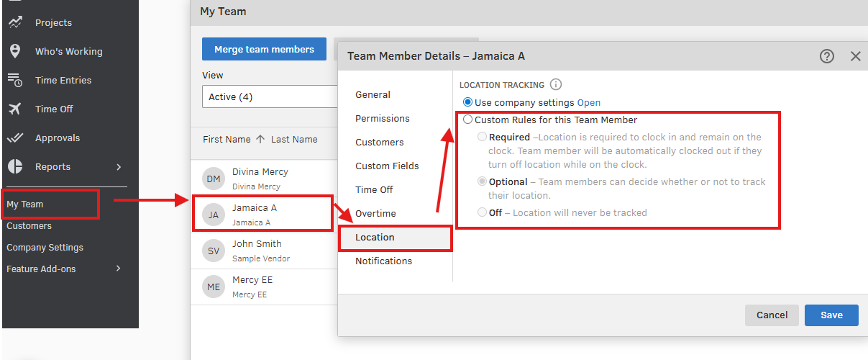This screenshot has width=868, height=360.
Task: Choose the Off location tracking option
Action: click(x=483, y=212)
